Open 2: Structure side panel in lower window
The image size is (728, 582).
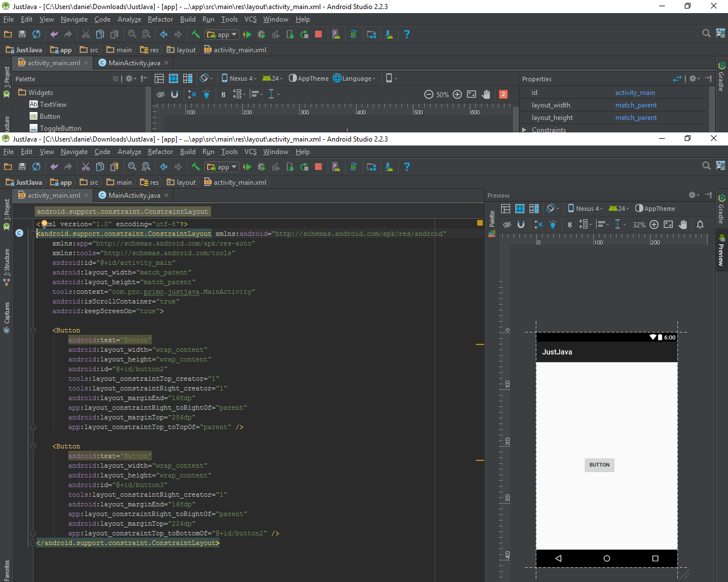(x=7, y=267)
